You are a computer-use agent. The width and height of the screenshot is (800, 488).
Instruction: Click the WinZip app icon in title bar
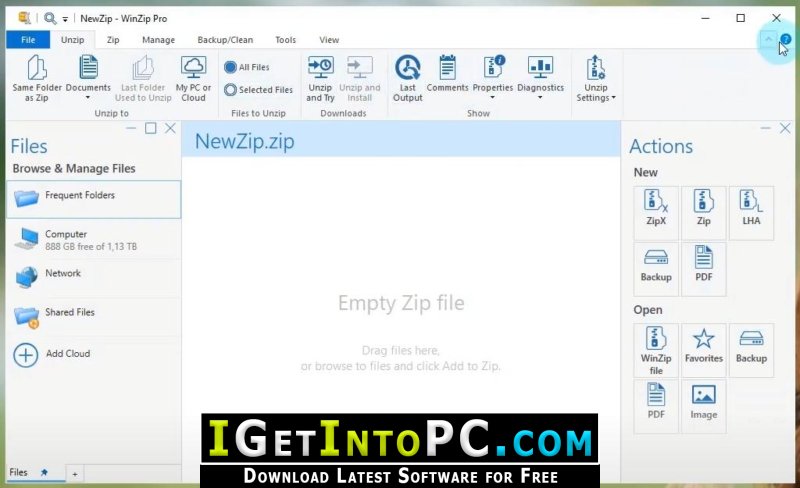point(24,18)
